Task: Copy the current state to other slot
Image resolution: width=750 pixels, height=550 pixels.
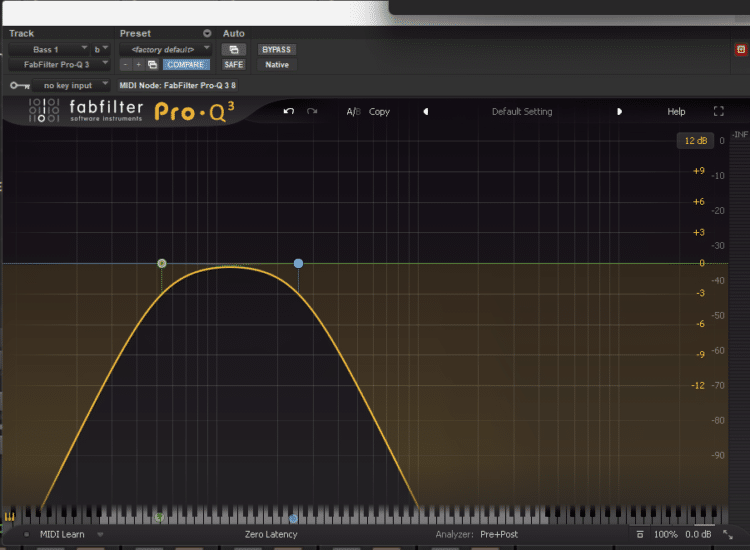Action: point(379,111)
